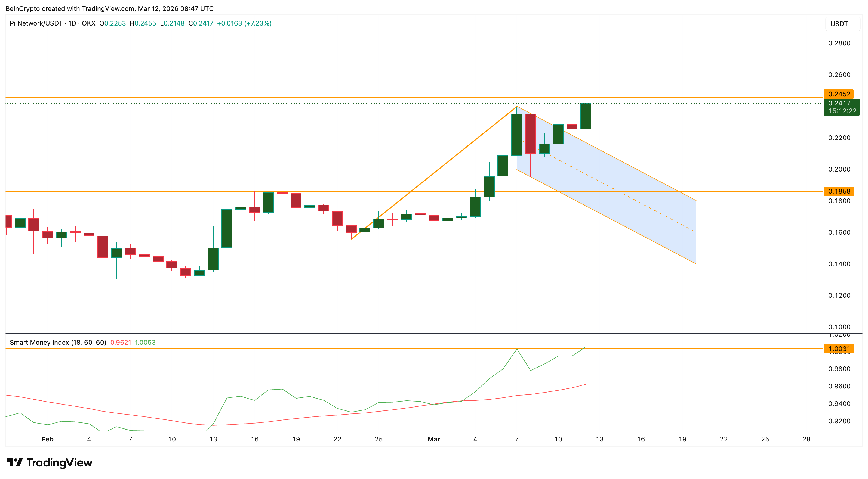Click the Mar date on time axis
This screenshot has height=479, width=868.
click(434, 439)
